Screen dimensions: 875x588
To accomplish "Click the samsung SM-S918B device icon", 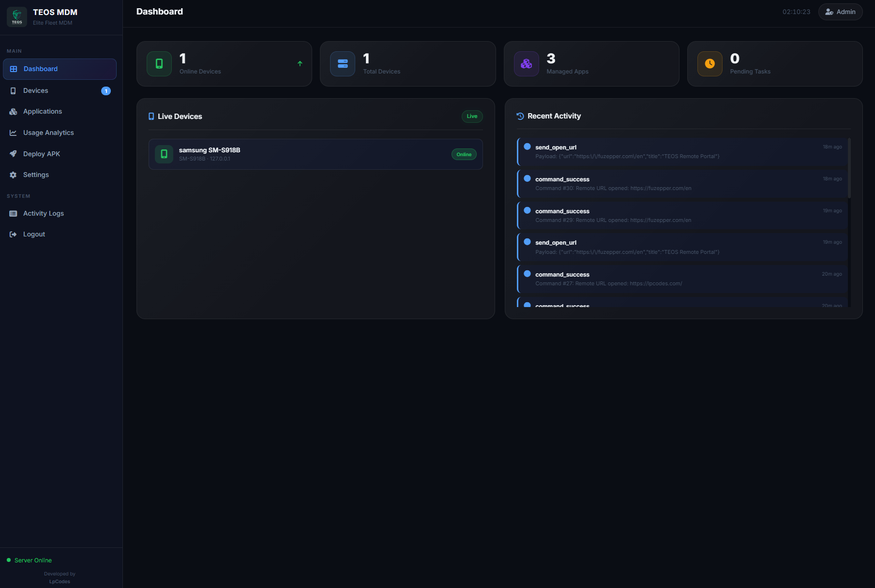I will (x=164, y=154).
